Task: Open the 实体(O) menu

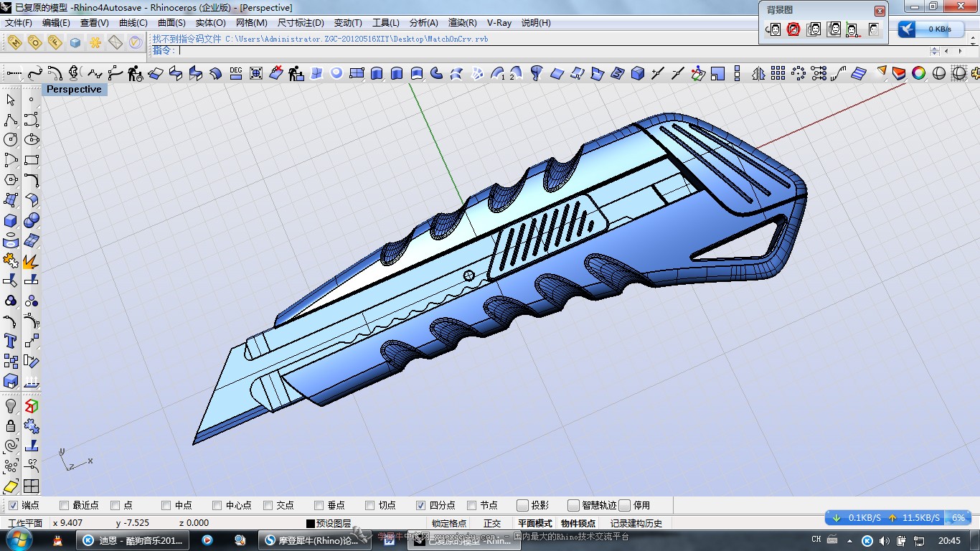Action: (210, 23)
